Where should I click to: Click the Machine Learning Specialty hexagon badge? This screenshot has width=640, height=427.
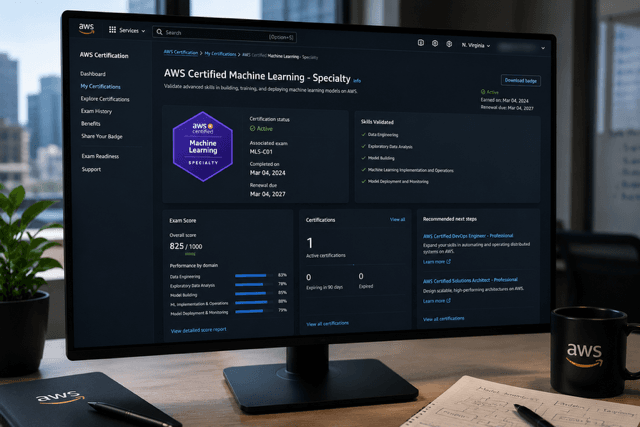202,146
